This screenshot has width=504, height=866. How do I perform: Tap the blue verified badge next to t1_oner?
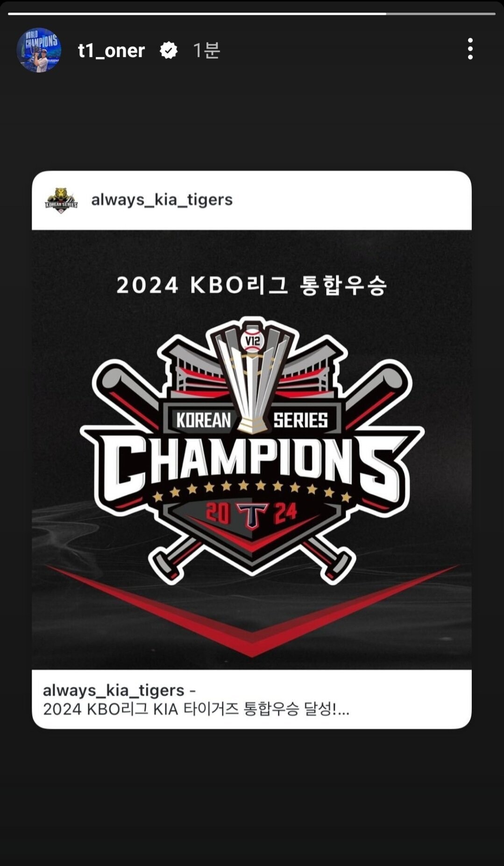[x=168, y=50]
